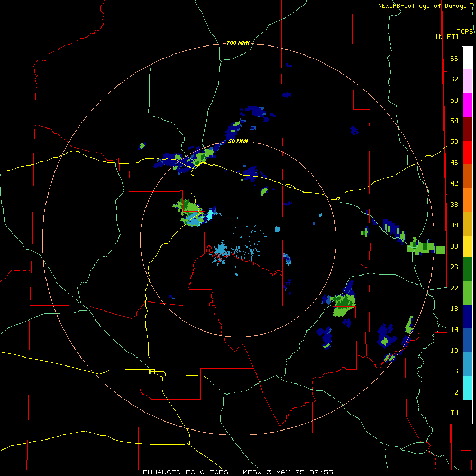This screenshot has width=476, height=476.
Task: Click scale value 66
Action: 454,58
